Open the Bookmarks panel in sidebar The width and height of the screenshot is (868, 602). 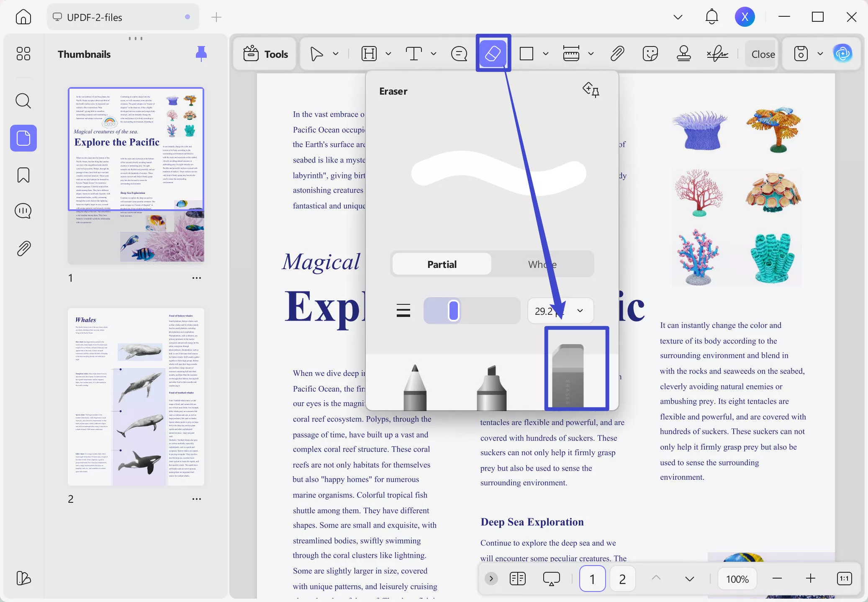click(23, 175)
